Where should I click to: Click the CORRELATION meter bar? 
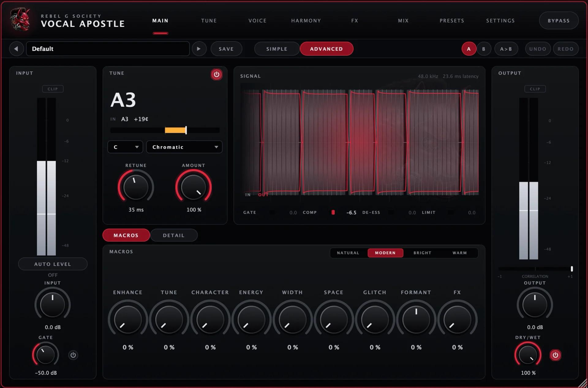pos(535,269)
